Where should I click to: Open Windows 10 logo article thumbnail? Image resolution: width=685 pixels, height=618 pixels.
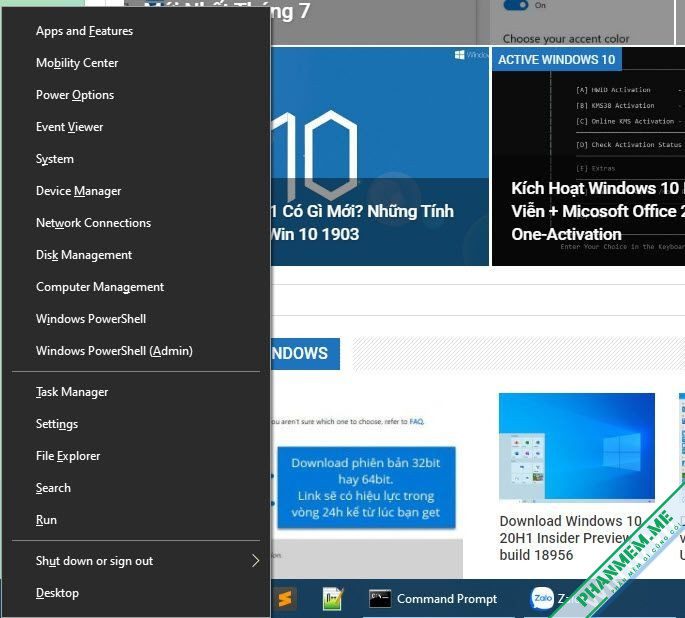point(379,156)
